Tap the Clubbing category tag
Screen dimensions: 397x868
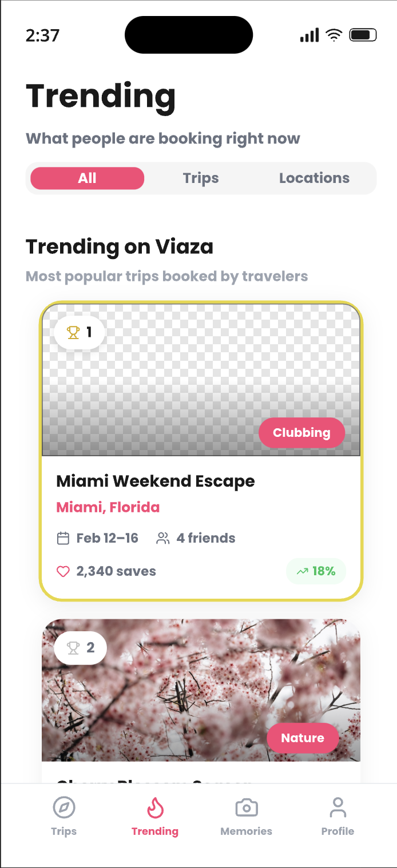pos(301,432)
